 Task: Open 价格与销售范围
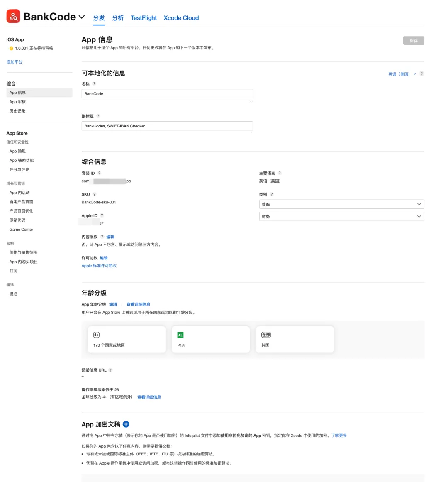(x=23, y=253)
